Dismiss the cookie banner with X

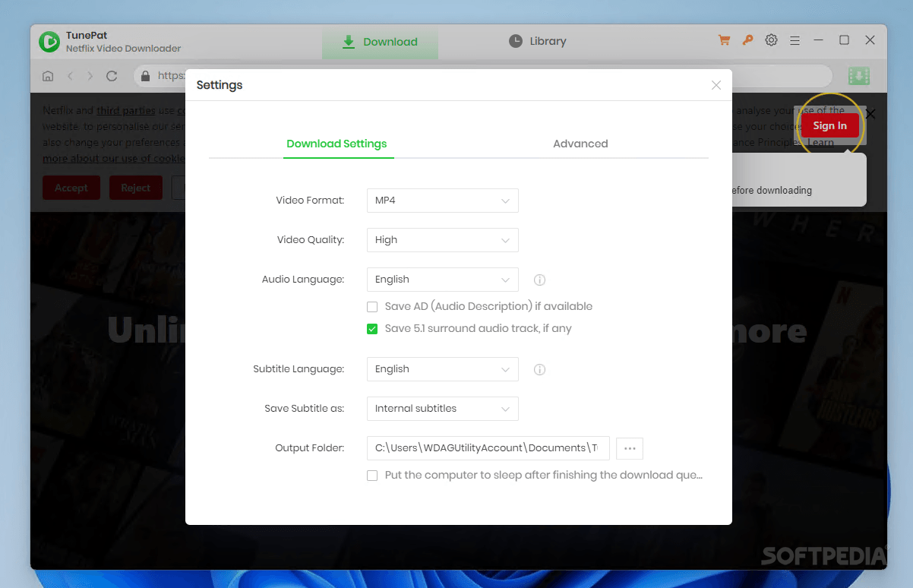pos(870,114)
